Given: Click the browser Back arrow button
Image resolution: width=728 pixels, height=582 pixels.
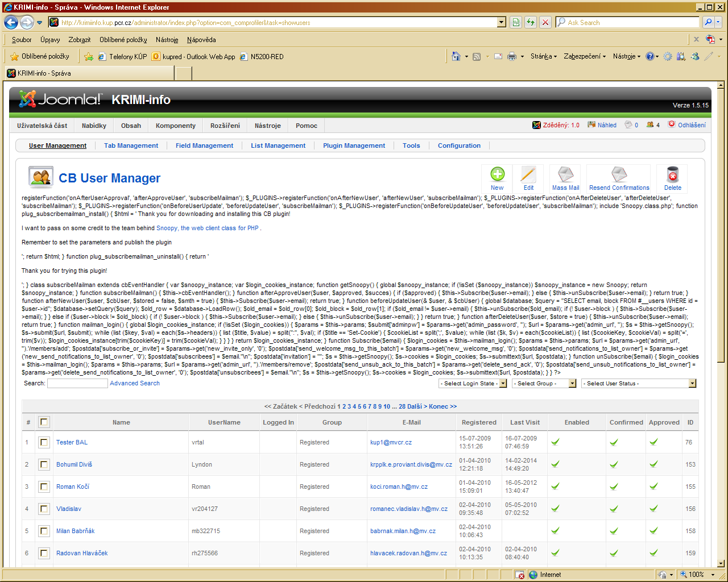Looking at the screenshot, I should coord(11,22).
